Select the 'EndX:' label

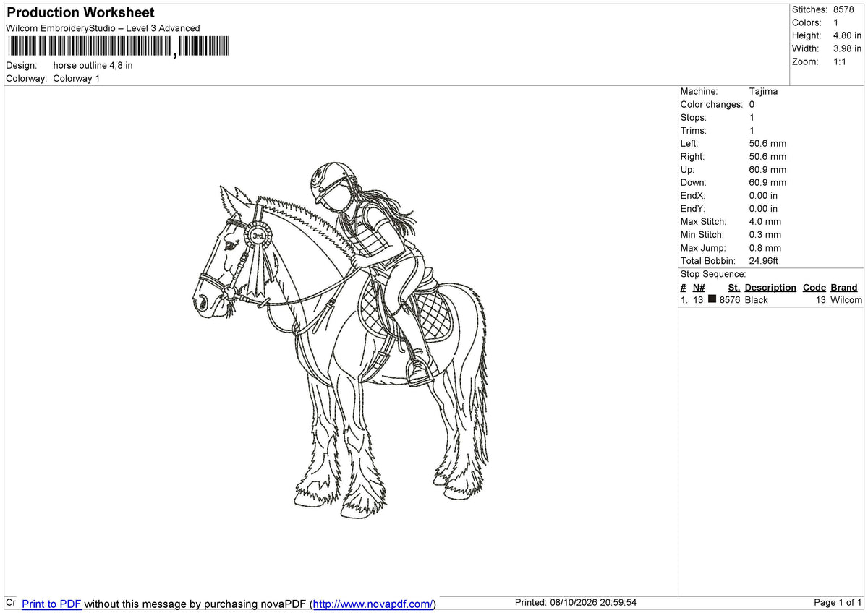click(693, 195)
